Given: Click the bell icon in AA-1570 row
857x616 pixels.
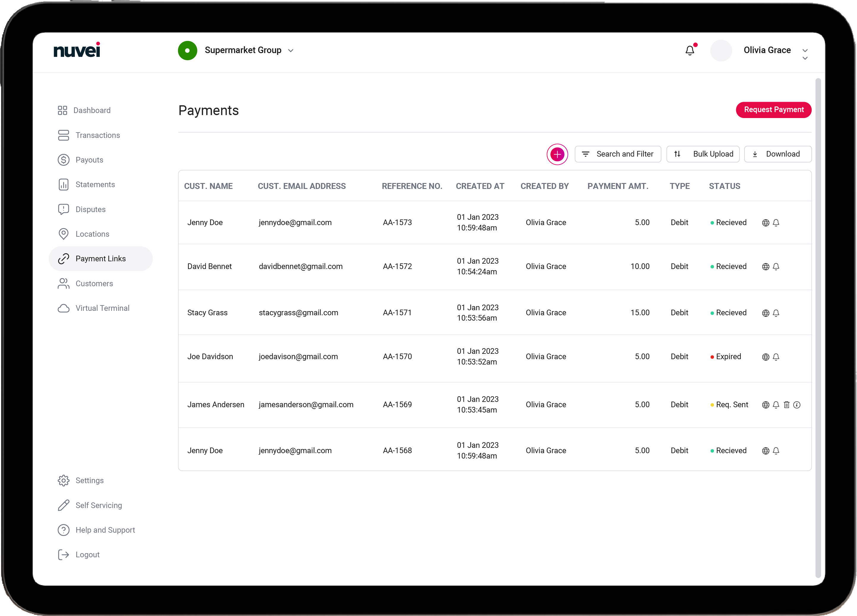Looking at the screenshot, I should click(x=776, y=357).
